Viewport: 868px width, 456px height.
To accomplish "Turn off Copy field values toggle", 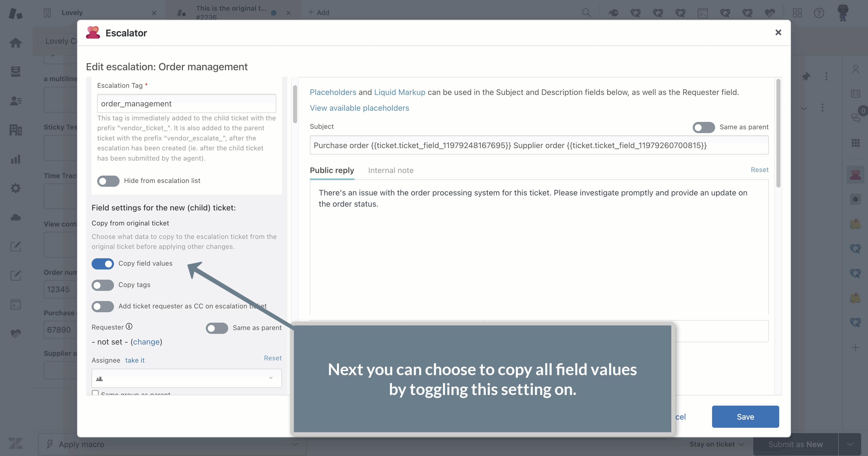I will click(x=103, y=264).
